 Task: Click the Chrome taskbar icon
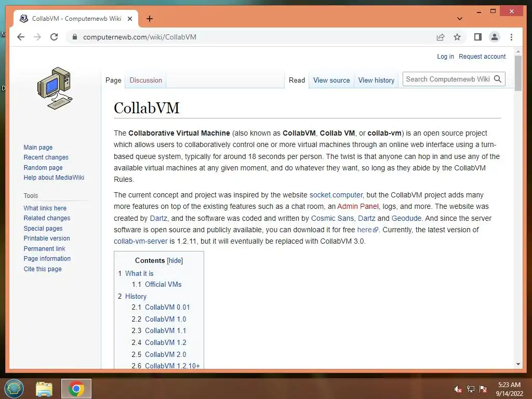(x=76, y=389)
